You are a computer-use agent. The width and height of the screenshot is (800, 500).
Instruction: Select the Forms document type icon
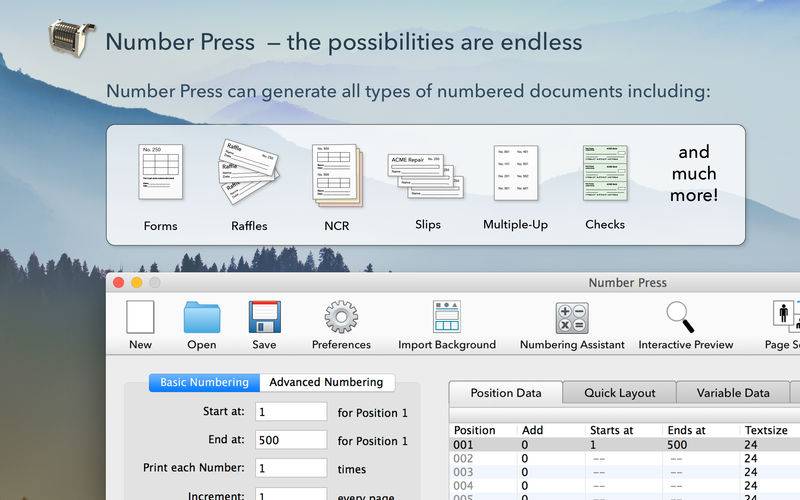[x=160, y=172]
